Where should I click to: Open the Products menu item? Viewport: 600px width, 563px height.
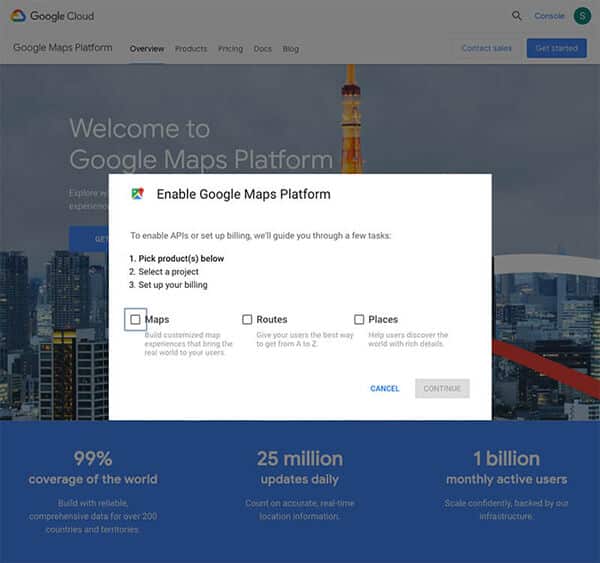tap(191, 49)
